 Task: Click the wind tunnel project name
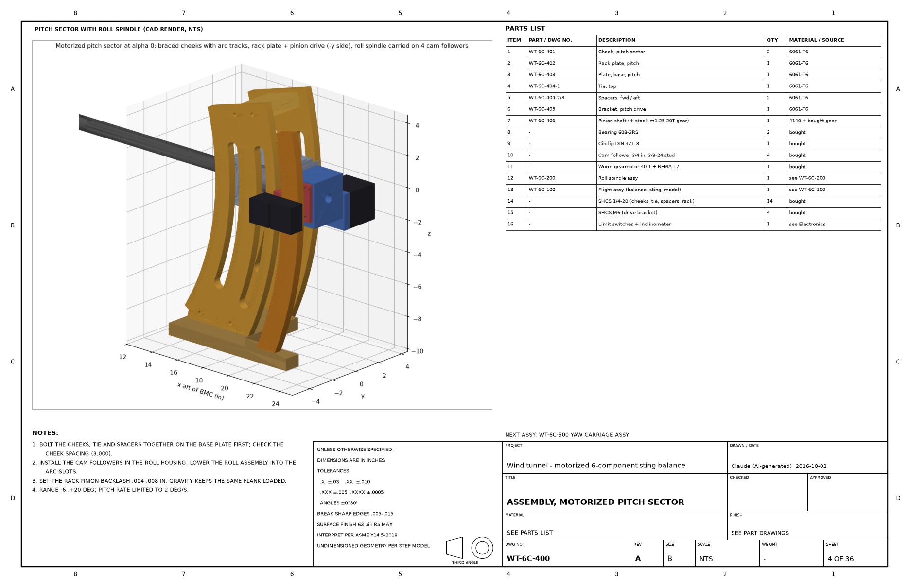tap(596, 466)
